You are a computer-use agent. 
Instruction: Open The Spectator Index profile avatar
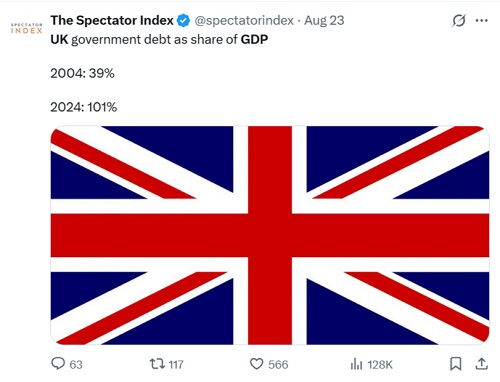(27, 28)
